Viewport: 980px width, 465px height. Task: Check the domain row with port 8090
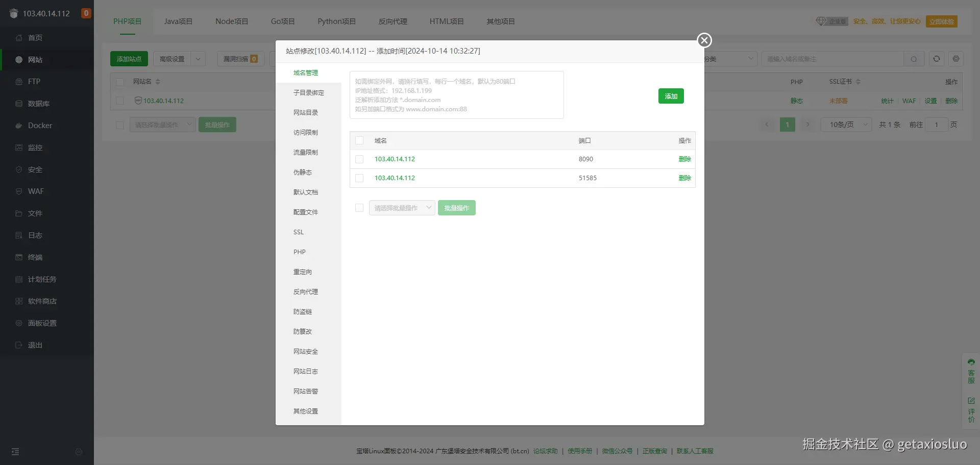(x=359, y=159)
